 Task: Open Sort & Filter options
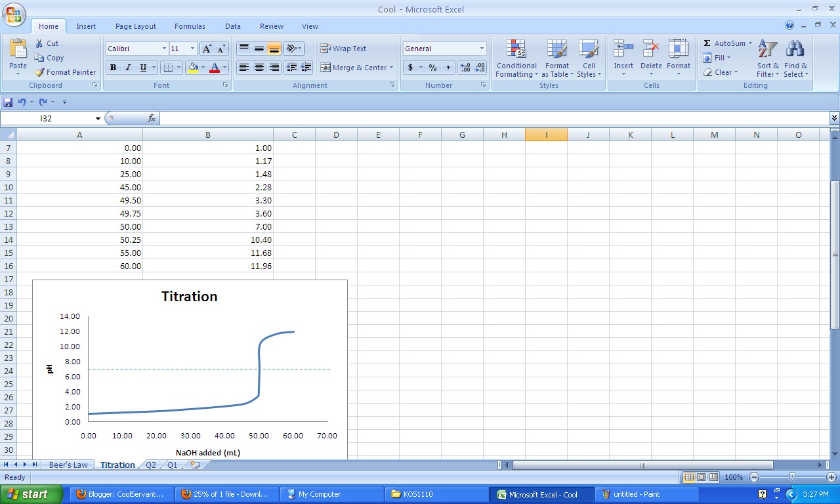766,58
